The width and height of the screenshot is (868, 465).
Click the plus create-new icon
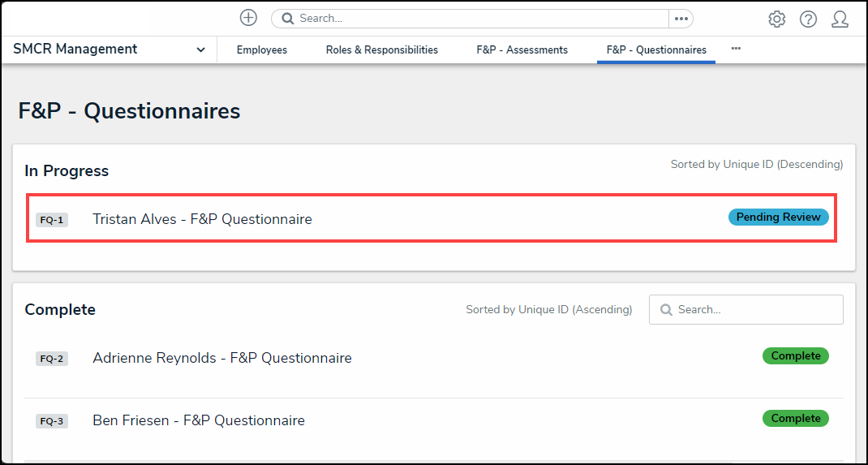tap(248, 18)
